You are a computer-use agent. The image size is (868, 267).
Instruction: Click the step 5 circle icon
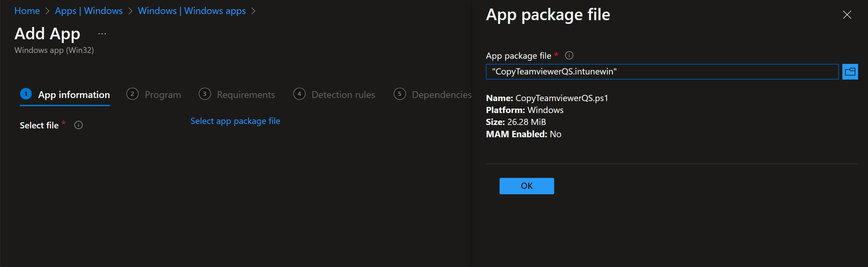pyautogui.click(x=400, y=94)
